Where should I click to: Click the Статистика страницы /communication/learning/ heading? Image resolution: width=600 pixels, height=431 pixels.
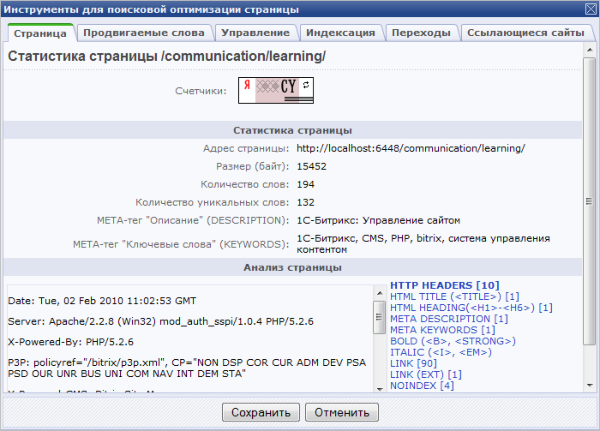tap(167, 56)
